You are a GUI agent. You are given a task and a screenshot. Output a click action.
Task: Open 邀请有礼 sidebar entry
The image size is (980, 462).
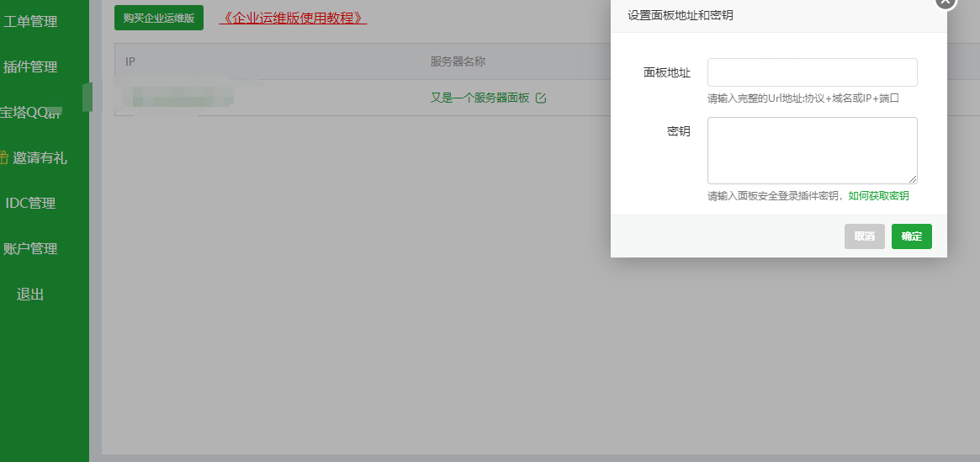40,158
